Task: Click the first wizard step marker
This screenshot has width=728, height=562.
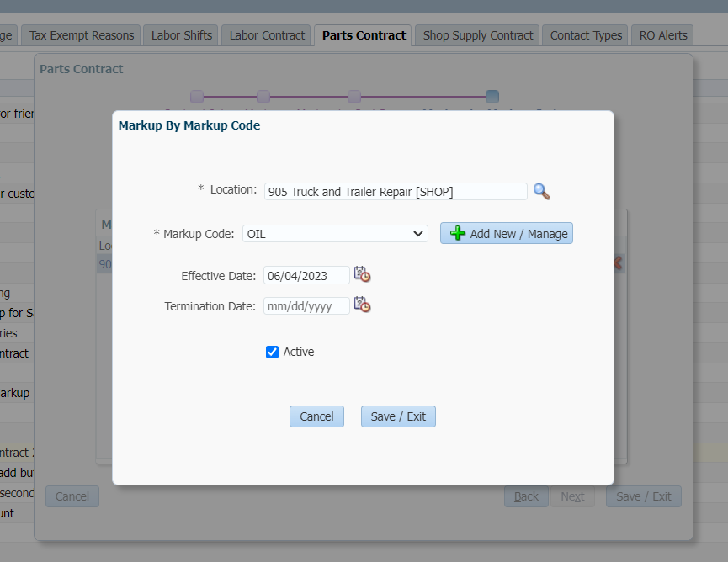Action: click(197, 97)
